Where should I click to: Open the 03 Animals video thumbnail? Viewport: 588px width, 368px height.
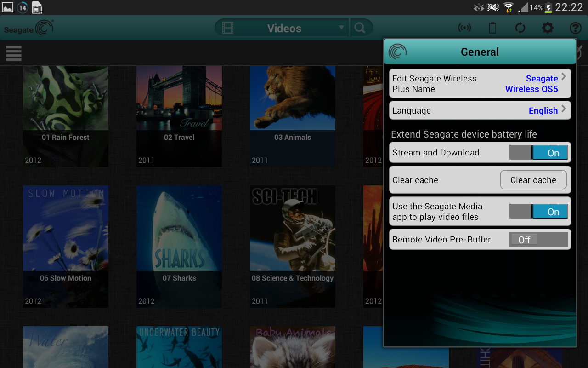(293, 115)
